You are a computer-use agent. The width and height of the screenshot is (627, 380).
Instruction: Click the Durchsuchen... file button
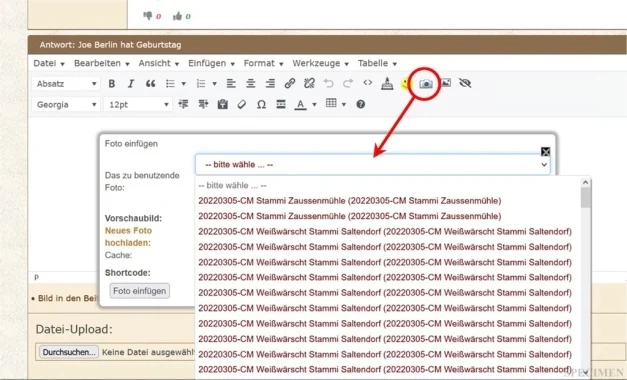point(69,352)
